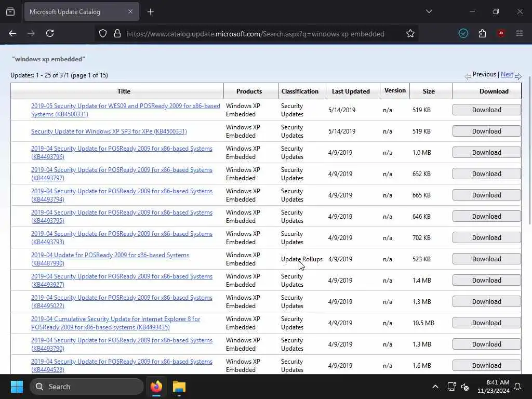
Task: Open the KB4493790 security update link
Action: [122, 344]
